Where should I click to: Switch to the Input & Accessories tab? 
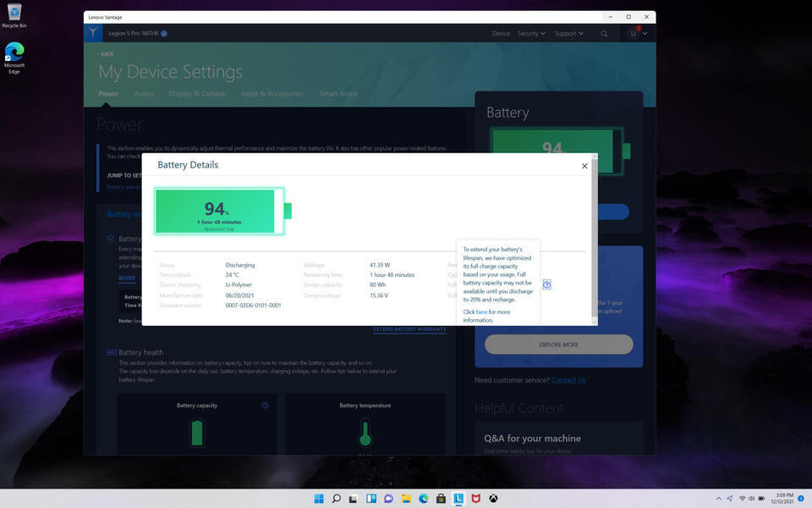(272, 94)
